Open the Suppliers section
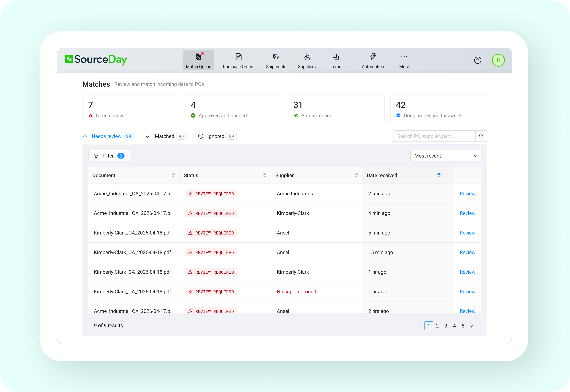The width and height of the screenshot is (570, 392). point(307,60)
